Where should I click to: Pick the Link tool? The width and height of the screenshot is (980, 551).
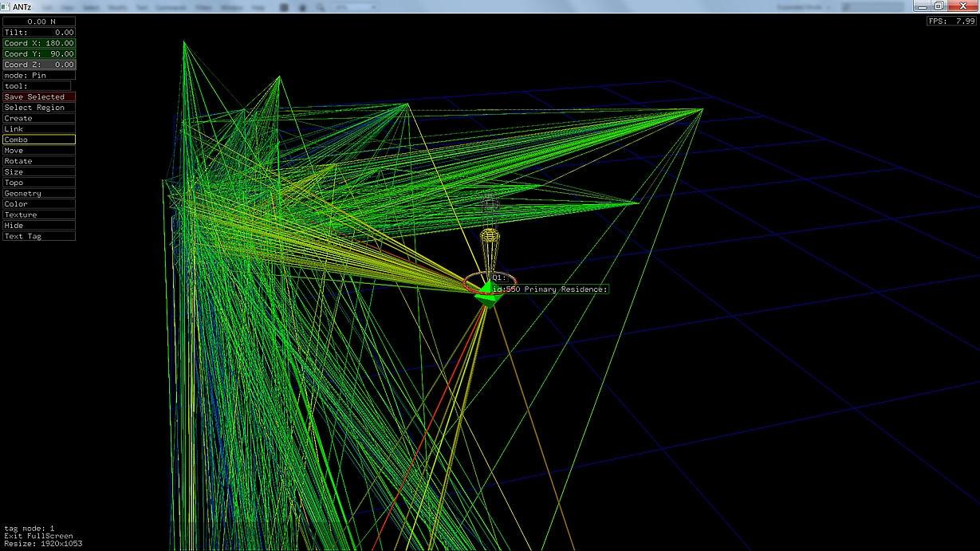pos(39,129)
